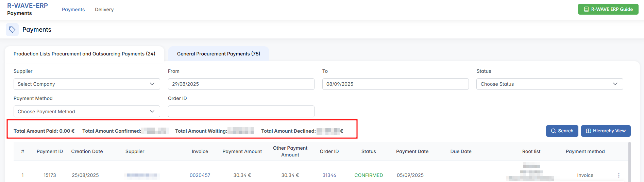Click the Payments tag icon
The image size is (644, 182).
pyautogui.click(x=12, y=30)
